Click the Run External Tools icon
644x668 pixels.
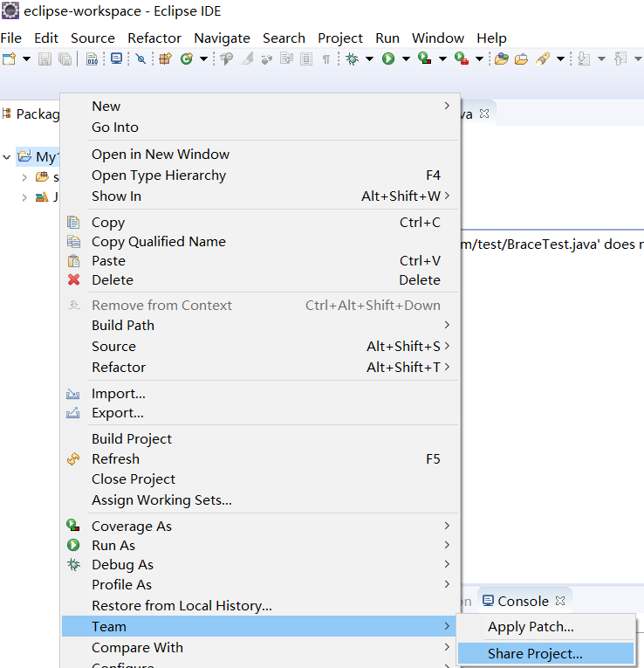click(462, 59)
